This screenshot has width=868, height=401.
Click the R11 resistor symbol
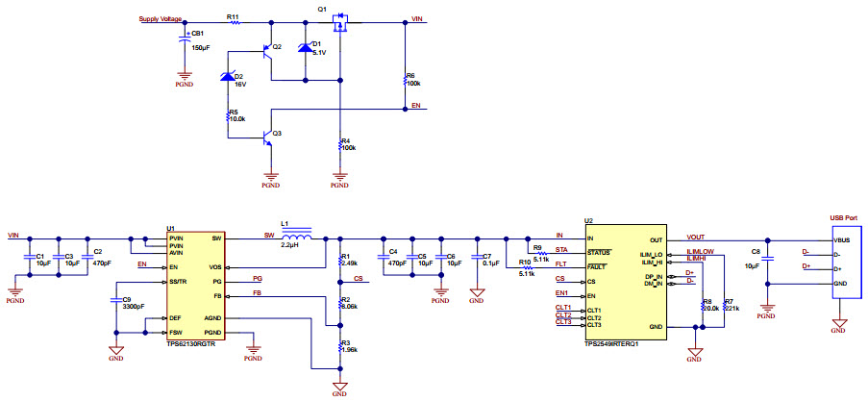point(234,21)
